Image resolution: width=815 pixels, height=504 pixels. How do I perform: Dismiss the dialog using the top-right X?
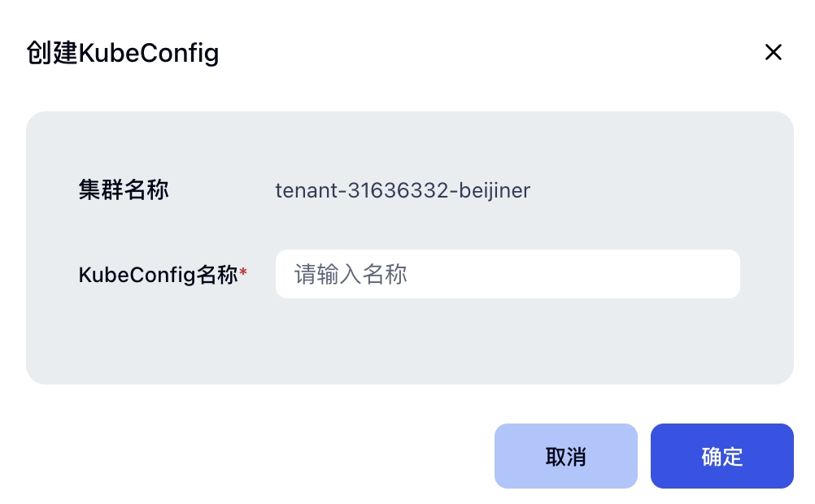pos(773,53)
